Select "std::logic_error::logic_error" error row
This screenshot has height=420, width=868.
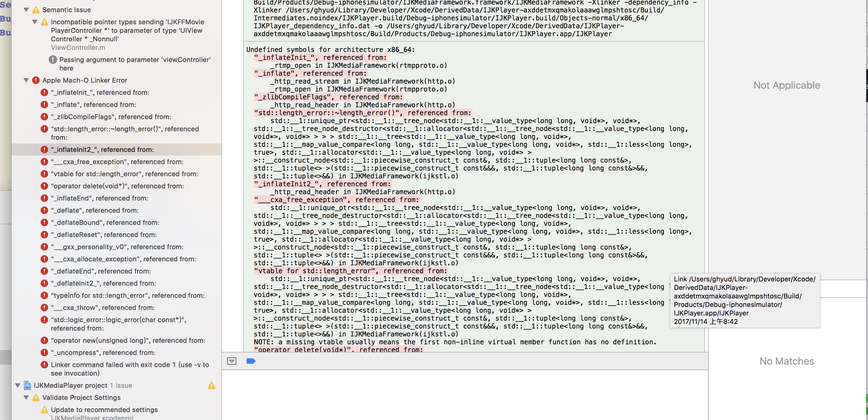point(116,324)
